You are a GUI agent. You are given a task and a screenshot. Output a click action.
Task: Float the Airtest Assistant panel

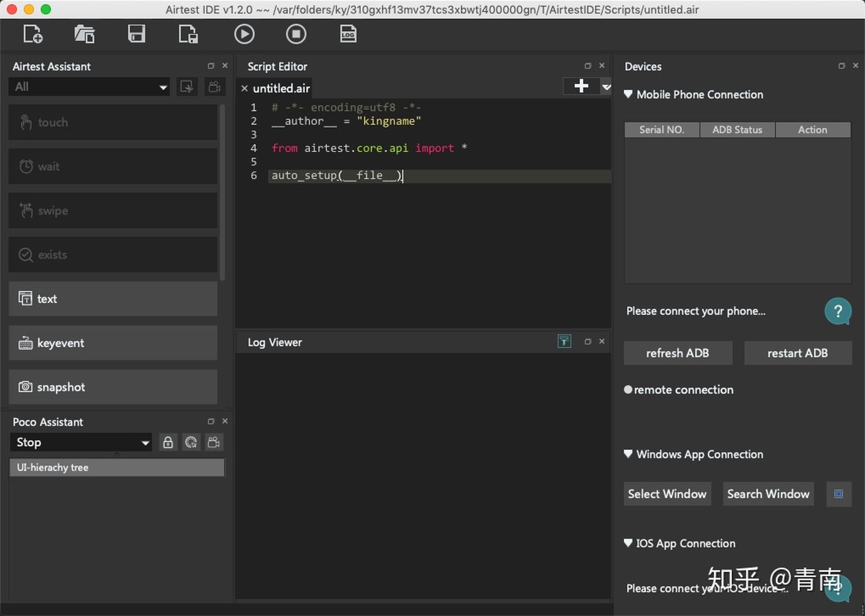tap(211, 66)
